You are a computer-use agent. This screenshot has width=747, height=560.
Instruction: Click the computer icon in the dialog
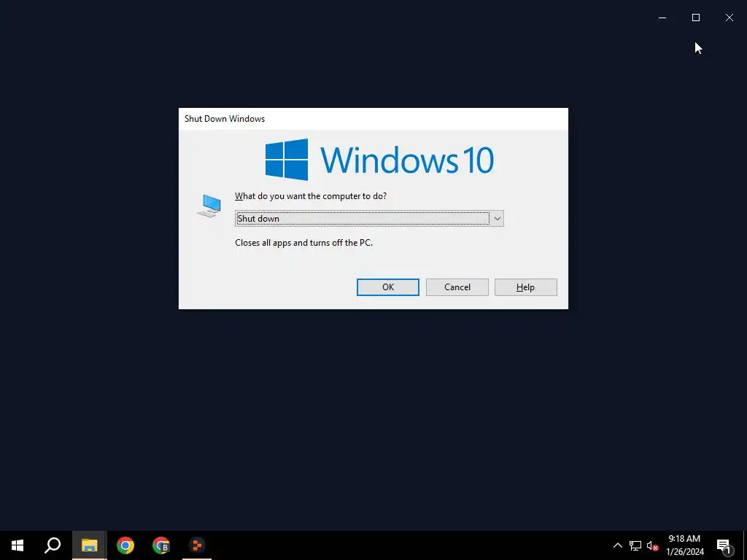click(209, 206)
